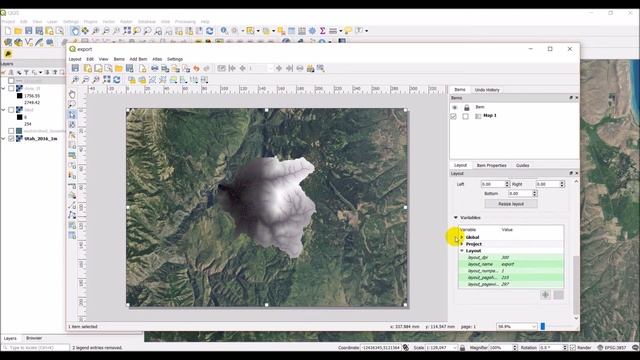This screenshot has width=640, height=360.
Task: Open the Edit menu in export window
Action: pyautogui.click(x=90, y=59)
